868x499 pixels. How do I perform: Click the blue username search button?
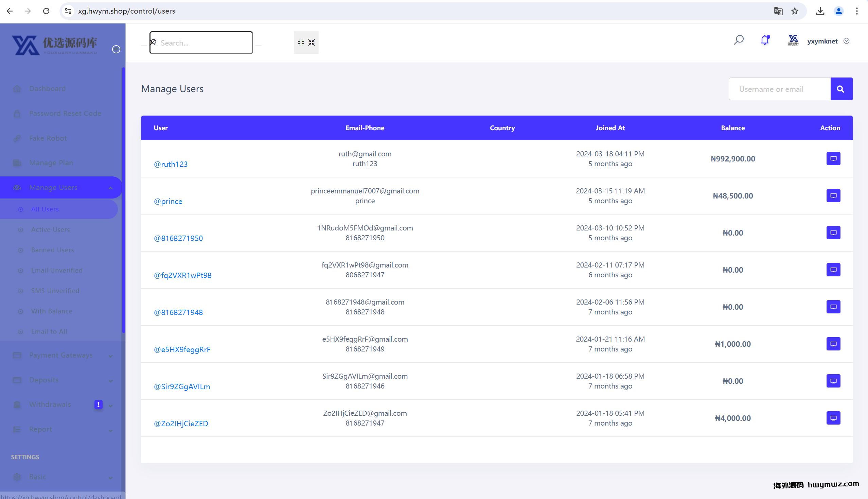841,89
